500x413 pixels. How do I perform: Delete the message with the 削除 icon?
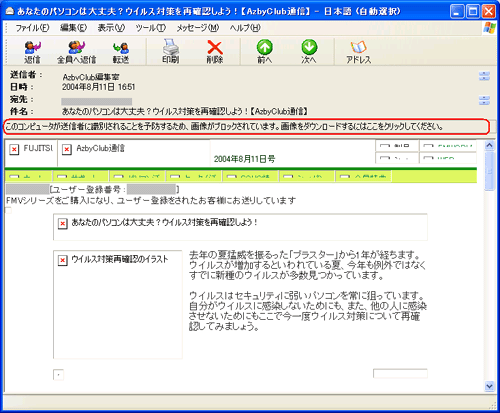click(215, 52)
